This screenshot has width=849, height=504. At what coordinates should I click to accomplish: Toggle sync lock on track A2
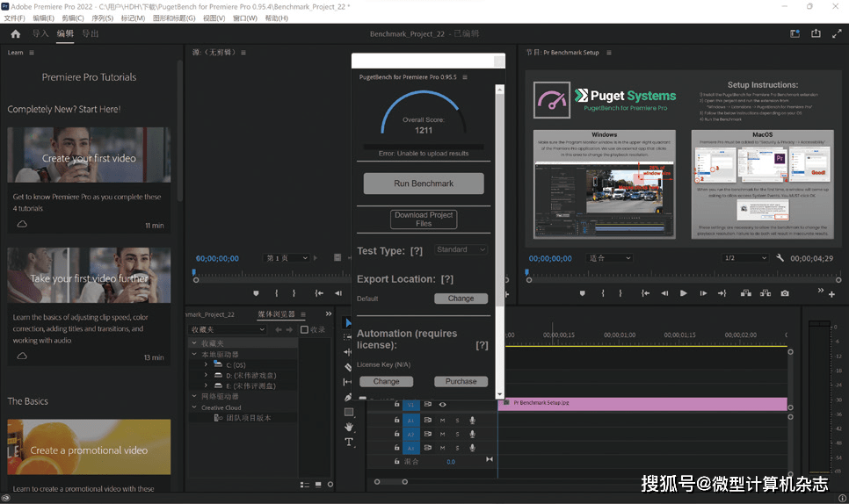point(428,435)
